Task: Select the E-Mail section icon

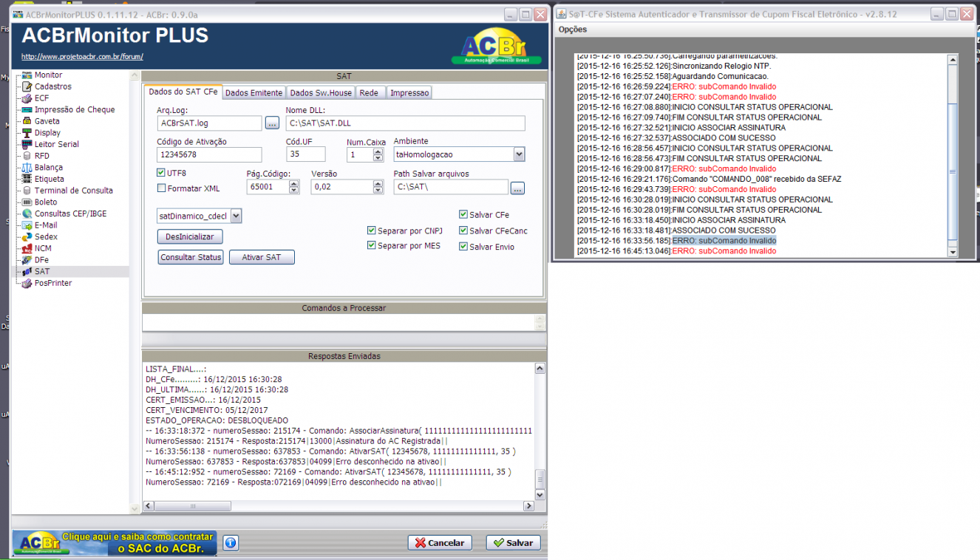Action: coord(27,225)
